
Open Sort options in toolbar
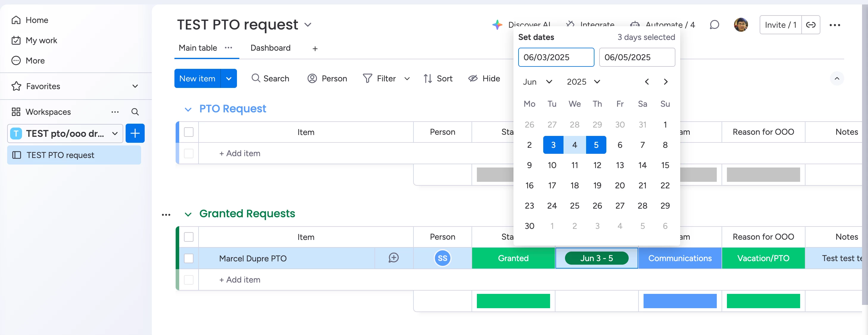438,78
